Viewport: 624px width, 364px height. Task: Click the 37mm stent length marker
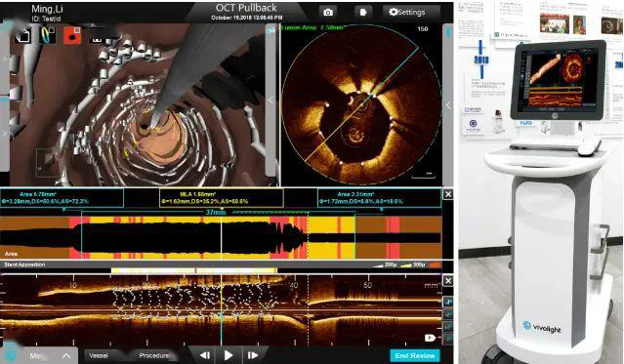215,212
